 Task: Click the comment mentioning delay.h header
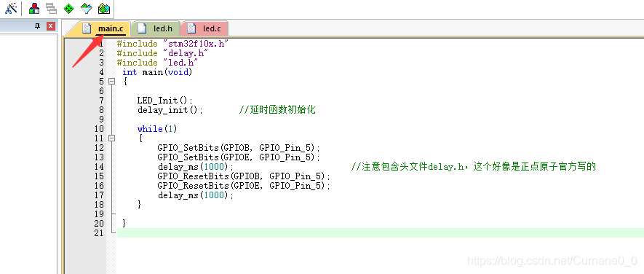click(x=473, y=167)
